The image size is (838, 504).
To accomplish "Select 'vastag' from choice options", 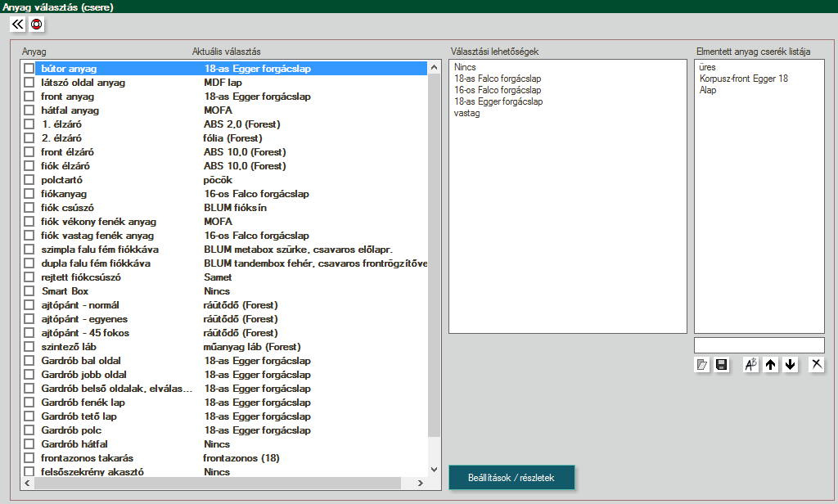I will pyautogui.click(x=466, y=113).
